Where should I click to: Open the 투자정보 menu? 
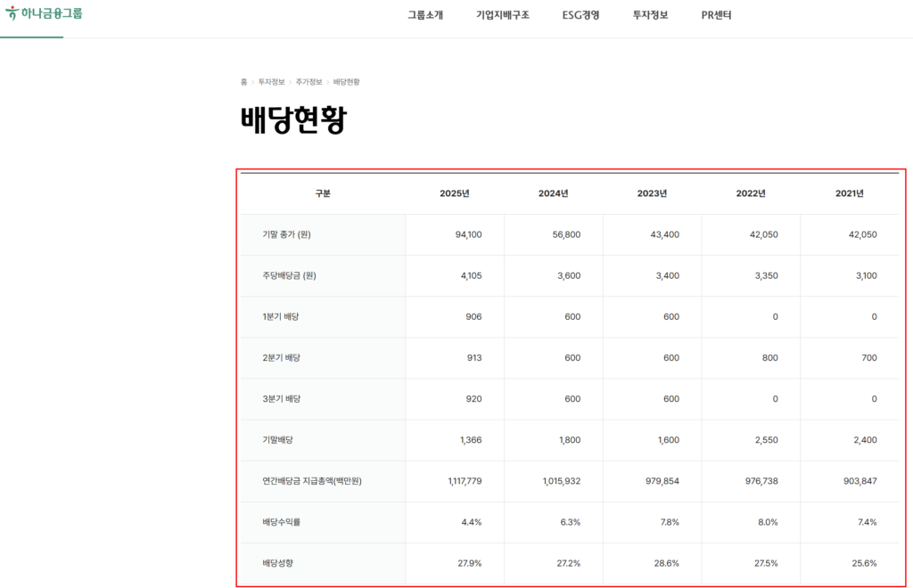(x=647, y=15)
